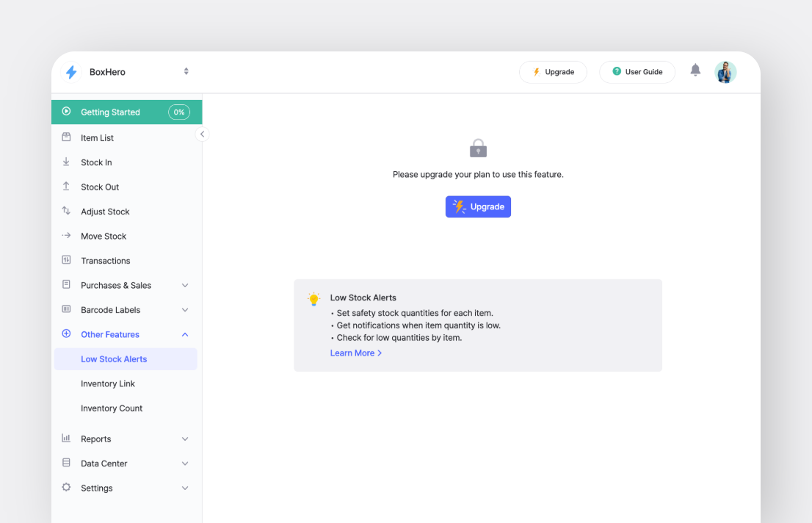Viewport: 812px width, 523px height.
Task: Collapse the Other Features section
Action: pos(184,334)
